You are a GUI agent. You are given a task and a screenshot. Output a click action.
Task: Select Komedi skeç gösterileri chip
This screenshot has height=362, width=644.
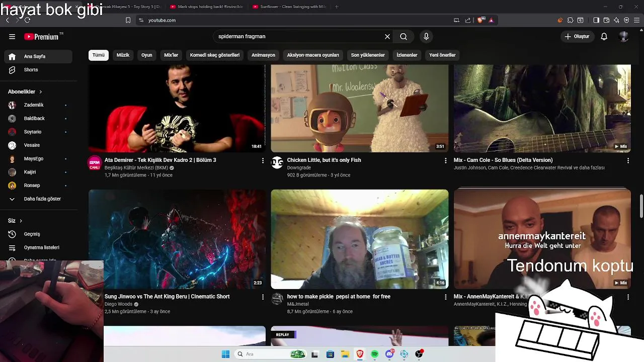[x=215, y=55]
